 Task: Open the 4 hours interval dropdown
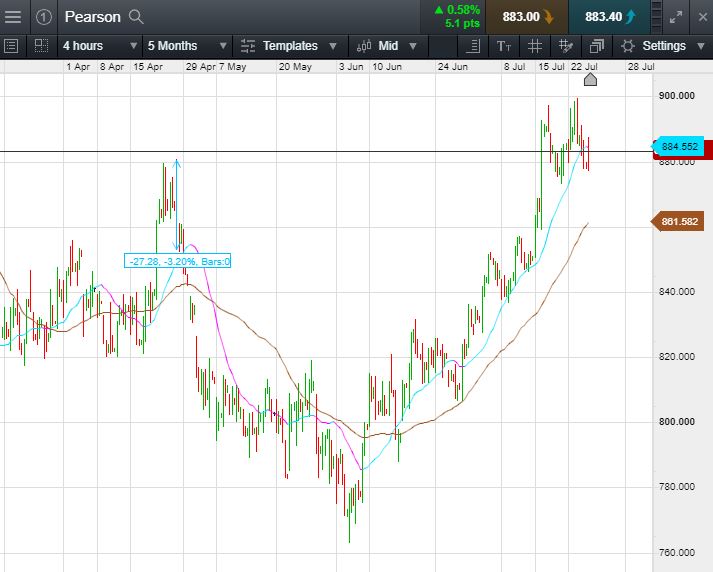click(x=100, y=46)
